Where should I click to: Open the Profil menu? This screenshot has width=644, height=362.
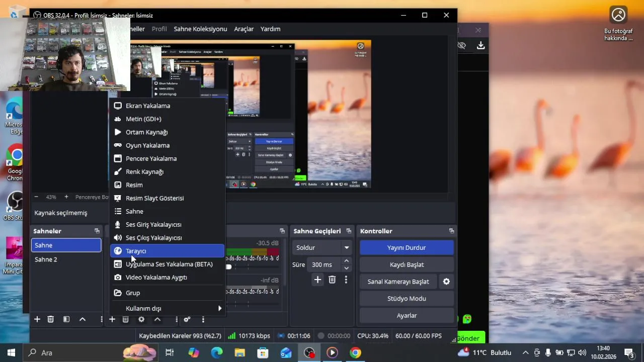coord(159,29)
